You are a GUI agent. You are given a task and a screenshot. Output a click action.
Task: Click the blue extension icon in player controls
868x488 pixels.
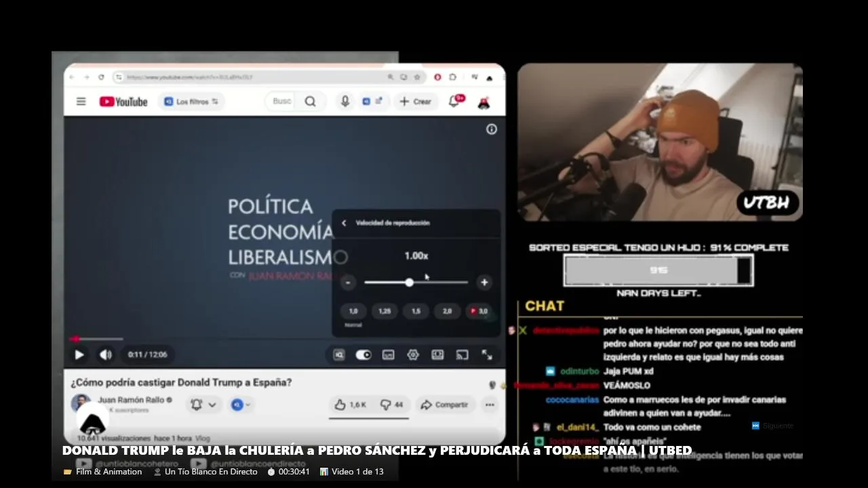[339, 354]
